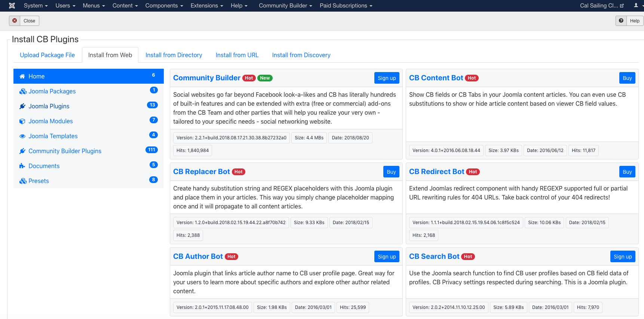Click the Help question mark icon

tap(621, 21)
